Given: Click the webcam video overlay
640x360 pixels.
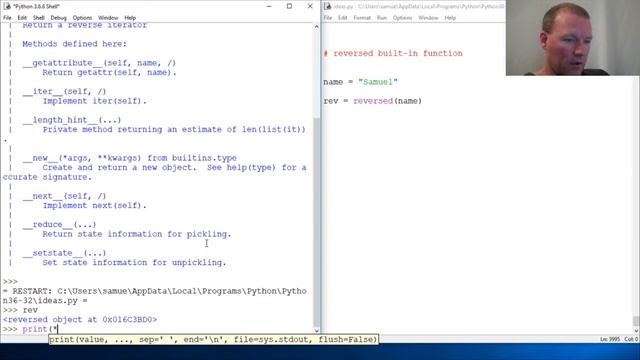Looking at the screenshot, I should point(573,38).
